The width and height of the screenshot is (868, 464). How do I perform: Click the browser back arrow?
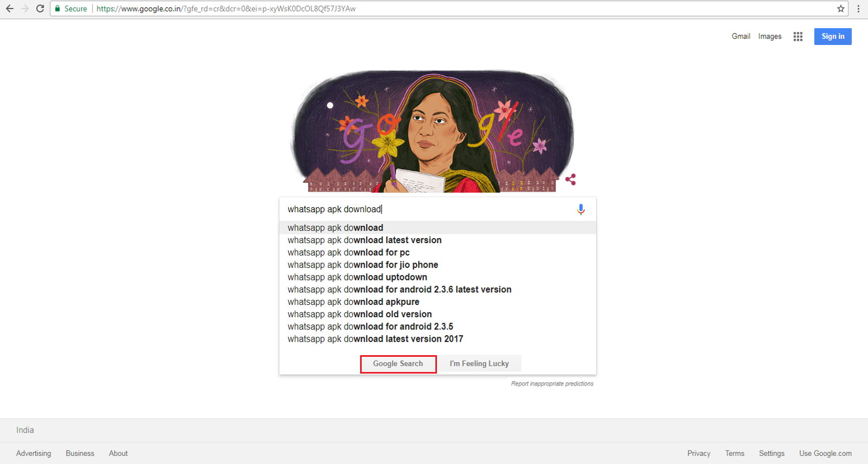tap(10, 9)
